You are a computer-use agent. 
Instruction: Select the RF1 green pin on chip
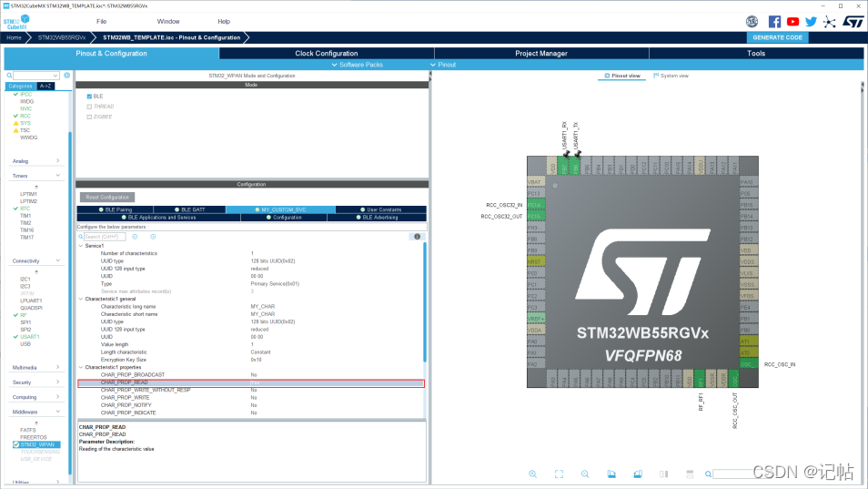coord(700,379)
